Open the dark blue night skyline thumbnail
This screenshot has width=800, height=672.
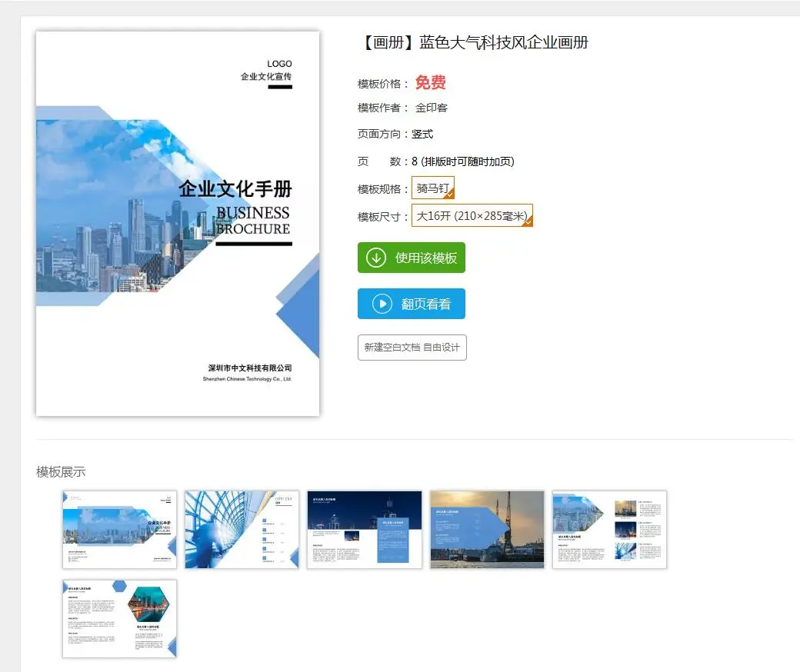tap(365, 530)
